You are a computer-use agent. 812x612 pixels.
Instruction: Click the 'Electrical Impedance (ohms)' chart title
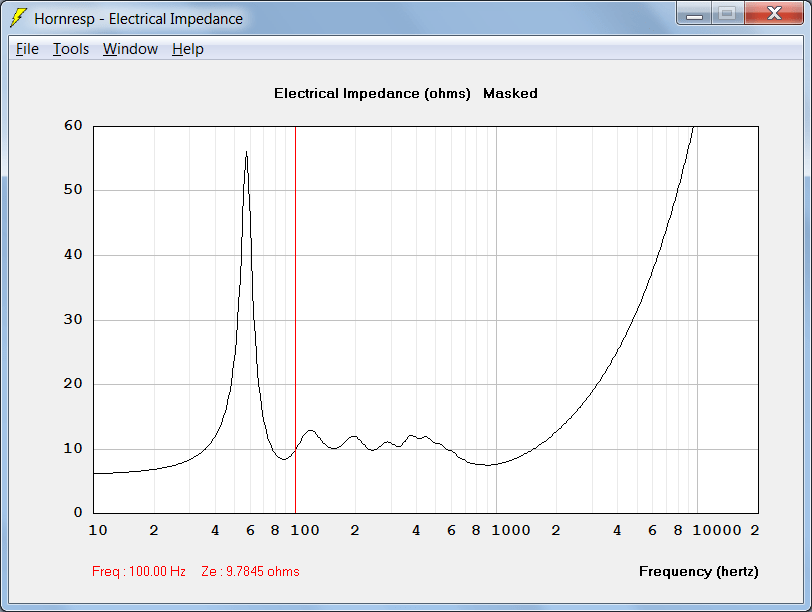click(x=372, y=94)
